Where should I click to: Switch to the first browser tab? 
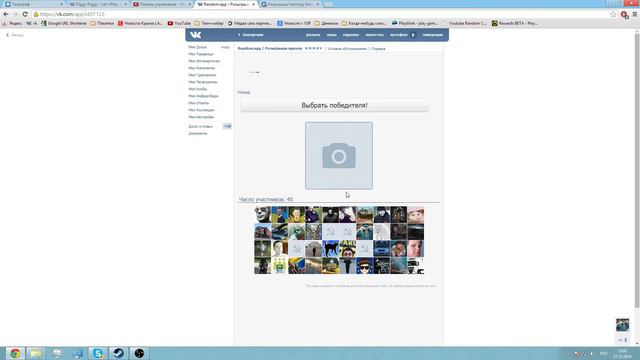pos(33,4)
